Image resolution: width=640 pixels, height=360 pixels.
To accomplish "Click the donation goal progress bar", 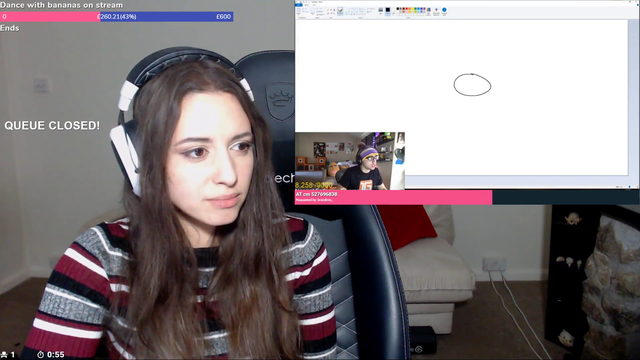I will click(117, 16).
